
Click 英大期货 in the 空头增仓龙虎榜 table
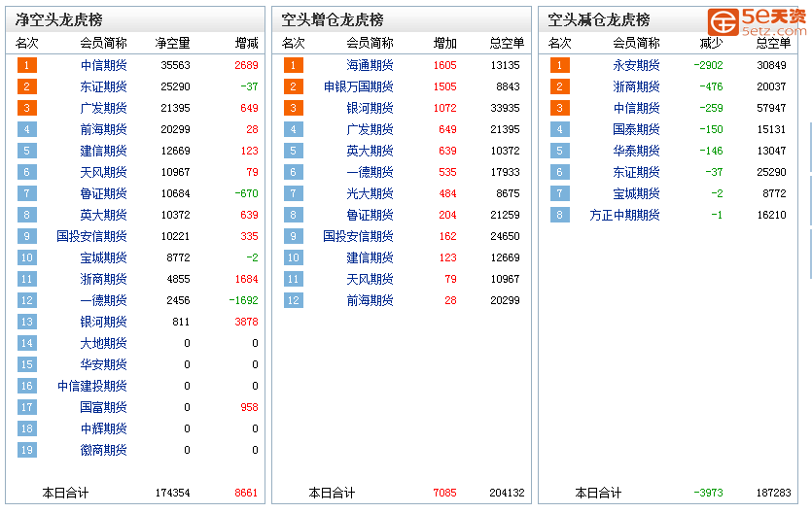[x=370, y=151]
